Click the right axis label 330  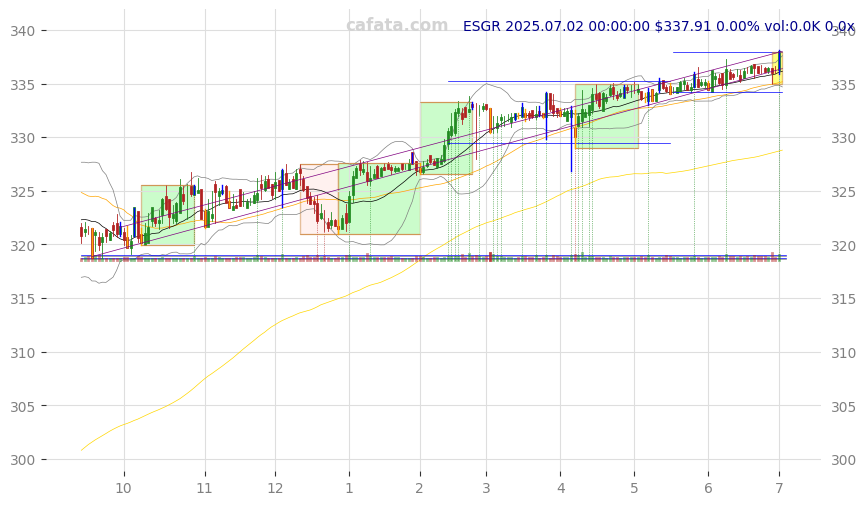pos(844,138)
